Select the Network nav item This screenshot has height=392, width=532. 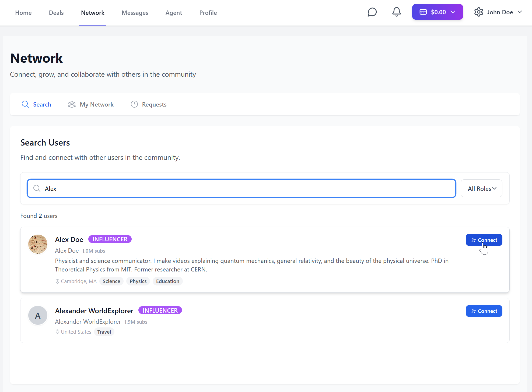93,13
